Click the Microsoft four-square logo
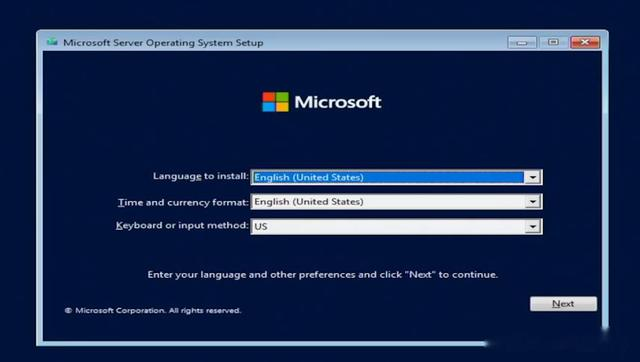The width and height of the screenshot is (640, 362). [275, 102]
